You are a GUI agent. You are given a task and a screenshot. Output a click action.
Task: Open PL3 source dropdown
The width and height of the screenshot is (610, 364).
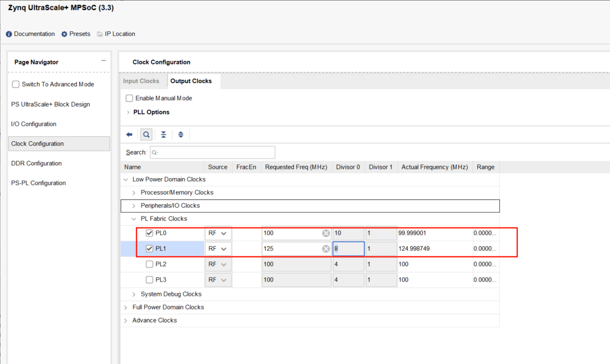click(x=218, y=280)
